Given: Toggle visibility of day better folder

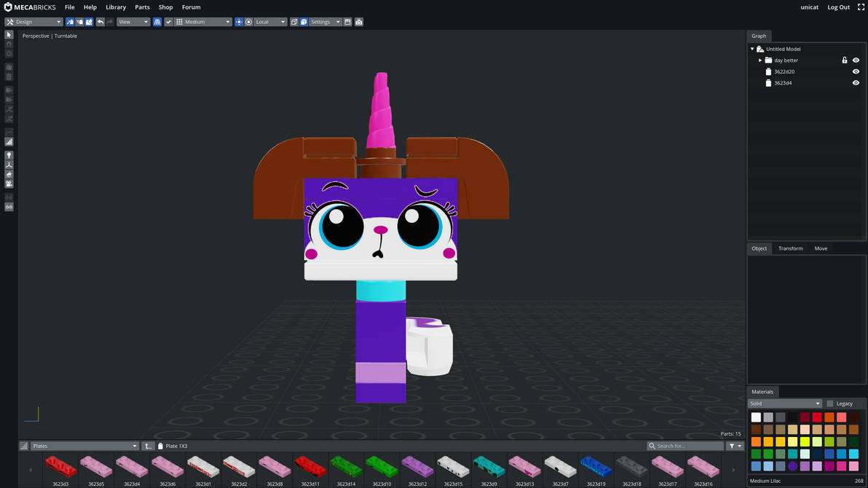Looking at the screenshot, I should (x=856, y=60).
